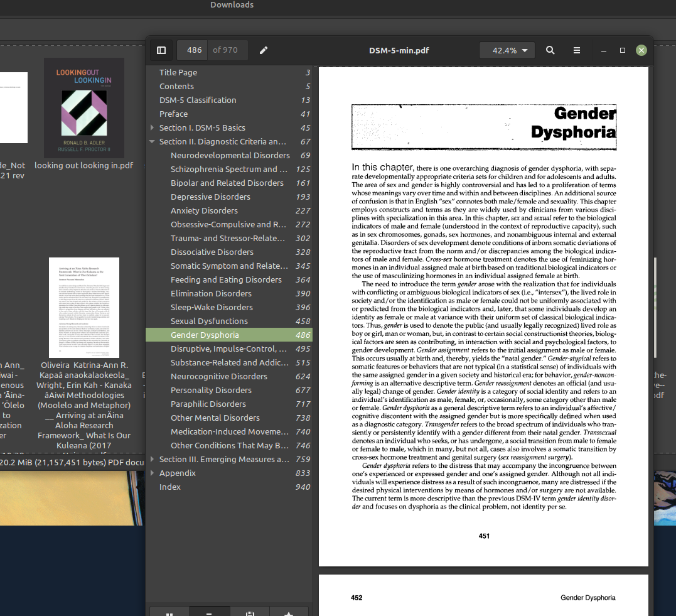Click the 'of 970' page count text
This screenshot has height=616, width=676.
225,50
